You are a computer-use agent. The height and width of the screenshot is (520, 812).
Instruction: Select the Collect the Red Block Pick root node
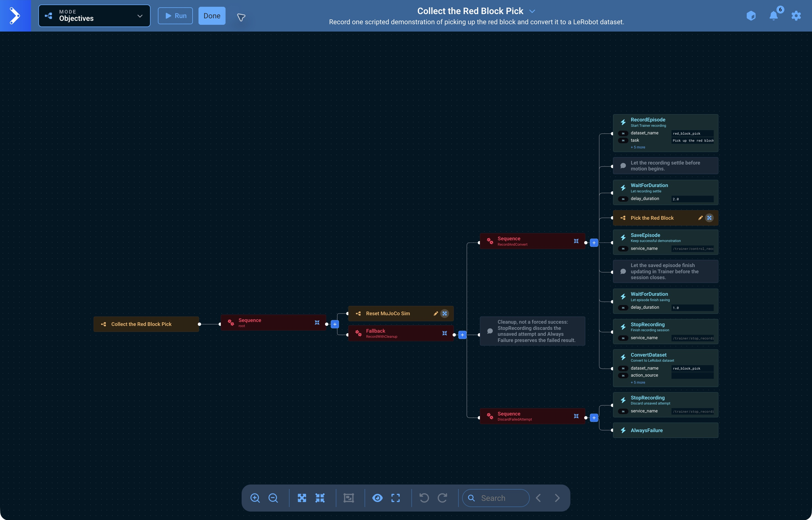[146, 325]
